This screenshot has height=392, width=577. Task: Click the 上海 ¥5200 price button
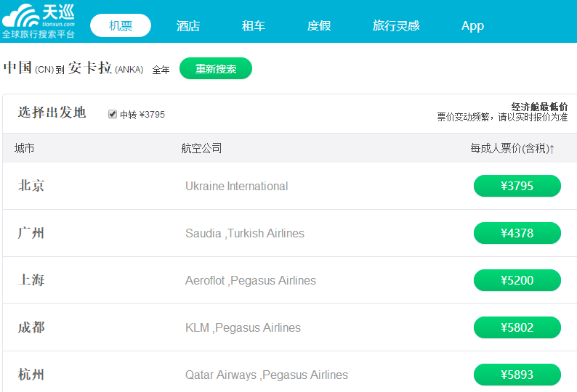pos(517,280)
